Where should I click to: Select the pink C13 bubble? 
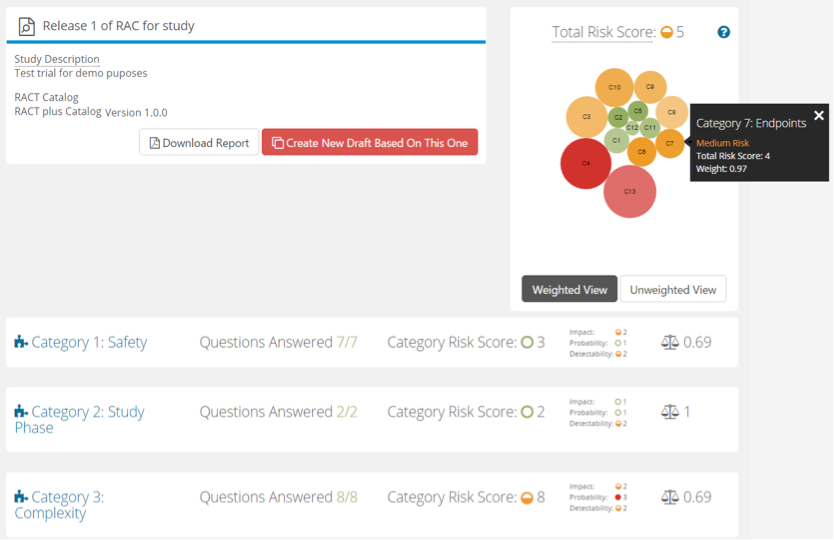click(630, 192)
